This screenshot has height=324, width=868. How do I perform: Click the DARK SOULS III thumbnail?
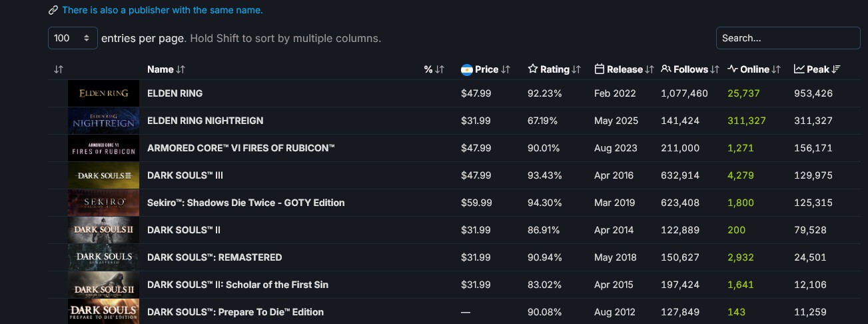coord(103,175)
